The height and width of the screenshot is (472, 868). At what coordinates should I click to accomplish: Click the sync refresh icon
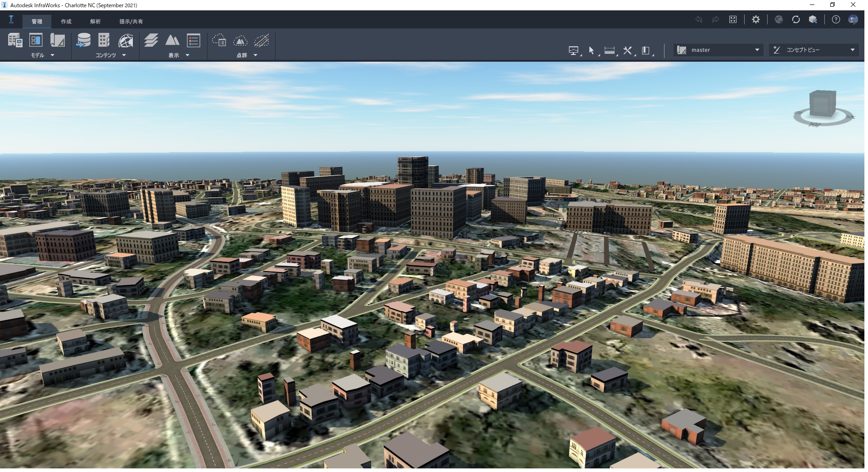[796, 19]
